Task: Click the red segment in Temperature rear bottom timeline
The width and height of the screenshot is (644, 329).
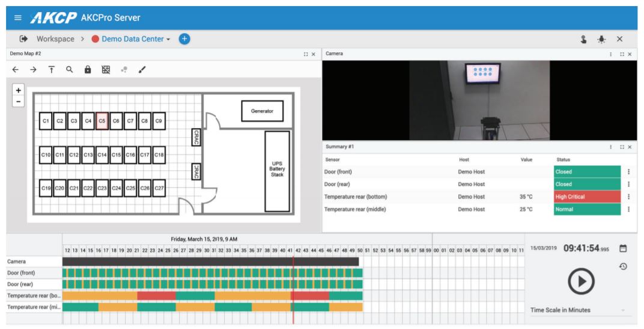Action: click(x=156, y=296)
